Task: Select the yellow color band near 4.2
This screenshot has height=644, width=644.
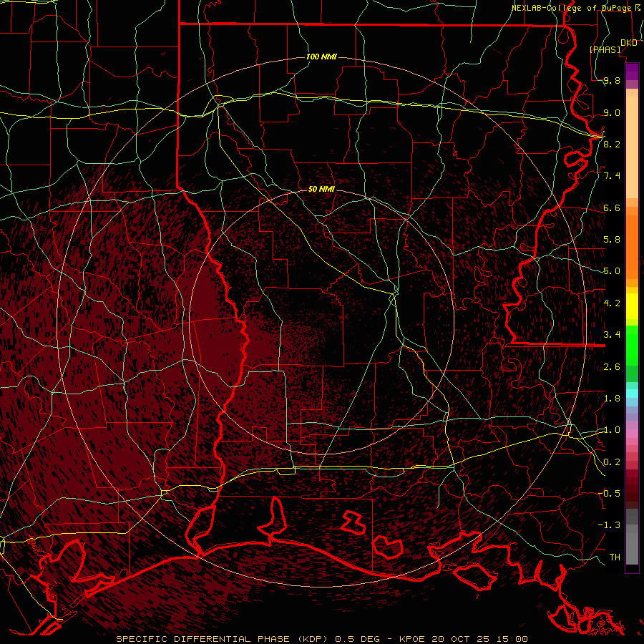Action: click(632, 306)
